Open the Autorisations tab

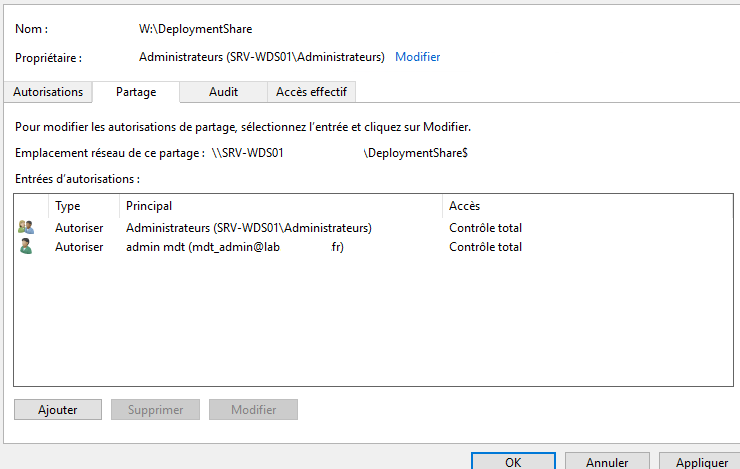click(48, 92)
